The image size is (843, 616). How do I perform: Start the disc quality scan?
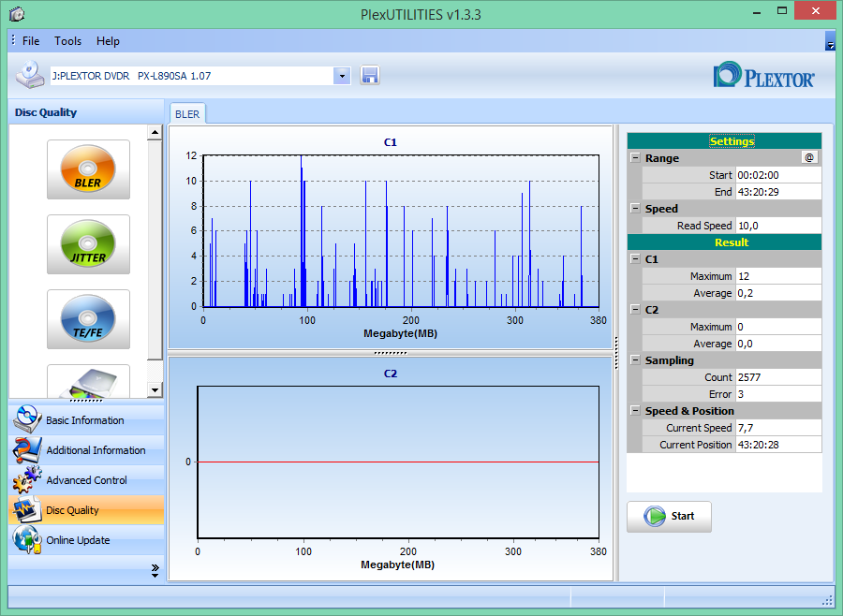click(669, 517)
